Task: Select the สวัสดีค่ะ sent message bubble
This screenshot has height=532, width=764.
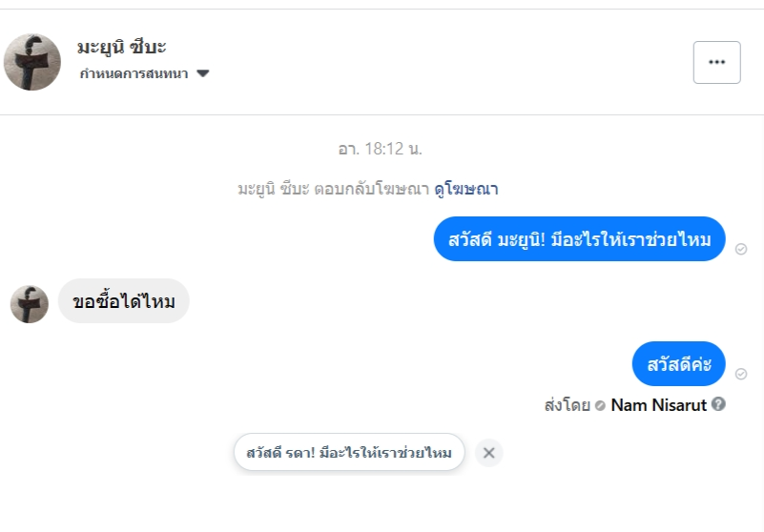Action: click(x=679, y=364)
